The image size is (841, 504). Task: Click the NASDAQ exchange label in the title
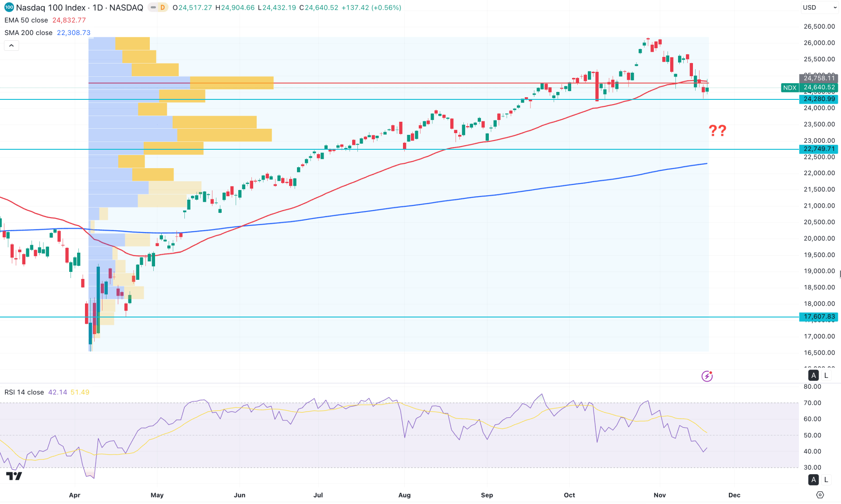pos(126,7)
